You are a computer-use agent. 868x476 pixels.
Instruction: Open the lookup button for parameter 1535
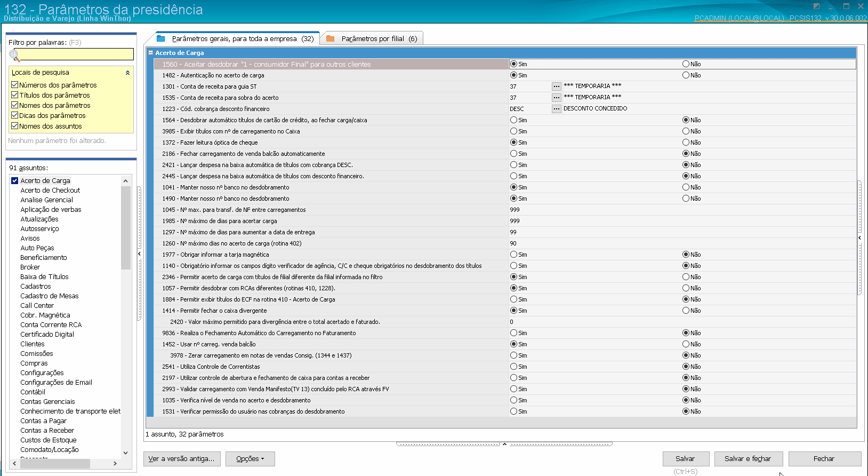point(556,98)
